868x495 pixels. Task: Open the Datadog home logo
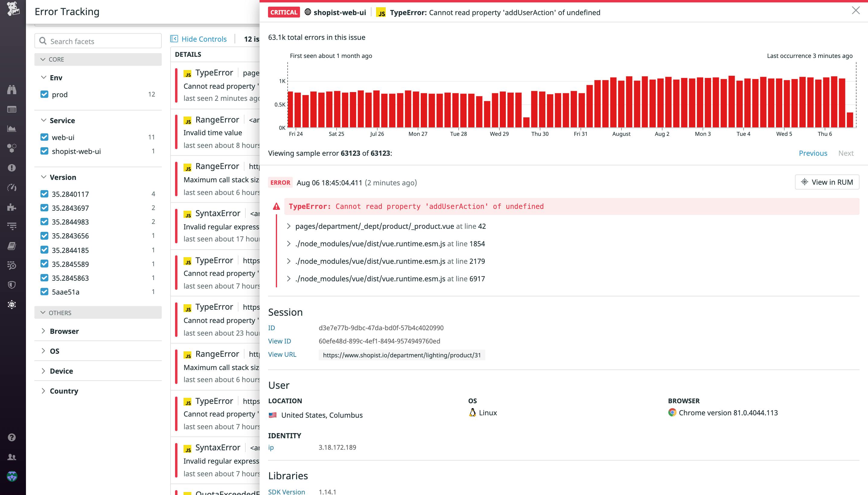point(13,8)
